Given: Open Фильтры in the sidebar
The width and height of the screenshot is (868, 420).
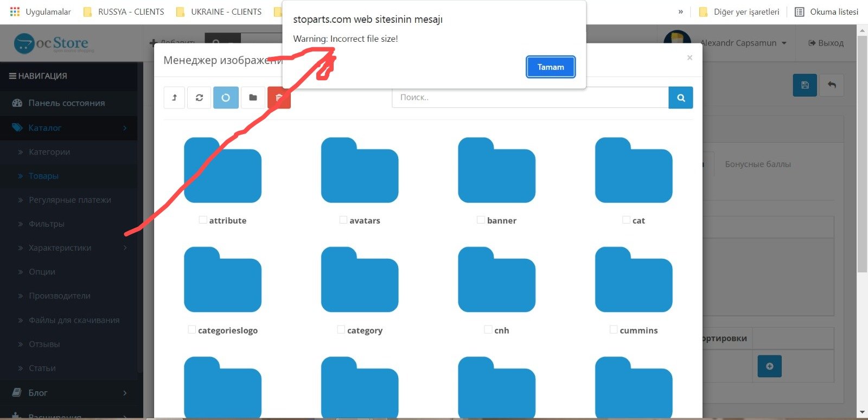Looking at the screenshot, I should click(47, 224).
